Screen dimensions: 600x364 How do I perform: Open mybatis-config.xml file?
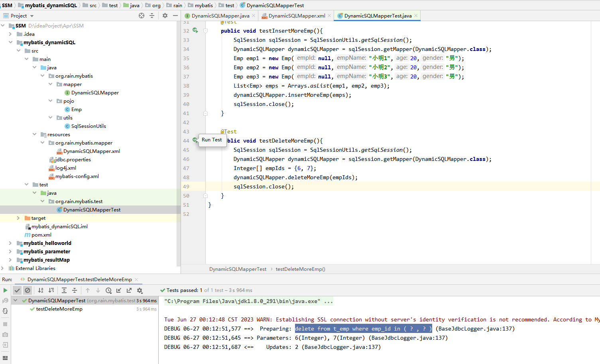pyautogui.click(x=77, y=176)
